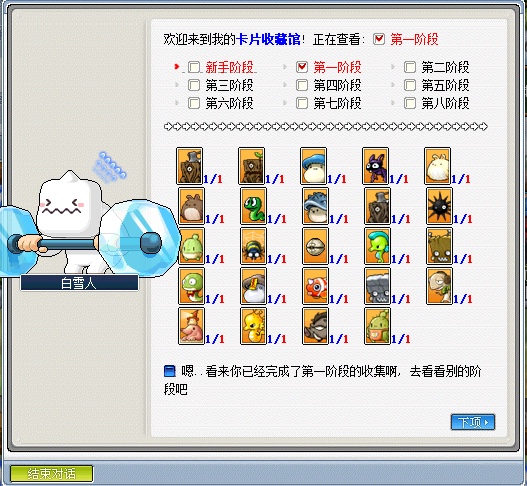Viewport: 527px width, 486px height.
Task: Click the 结束对话 end conversation button
Action: pyautogui.click(x=51, y=474)
